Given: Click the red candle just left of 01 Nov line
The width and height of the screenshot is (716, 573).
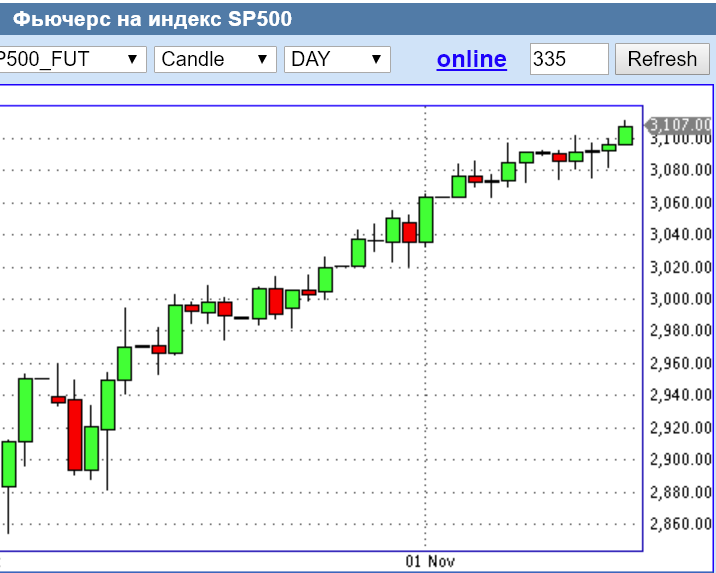Looking at the screenshot, I should (x=408, y=232).
